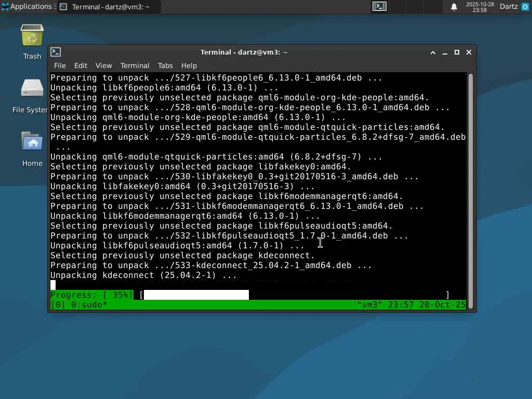Click the terminal vertical scrollbar

pyautogui.click(x=470, y=191)
